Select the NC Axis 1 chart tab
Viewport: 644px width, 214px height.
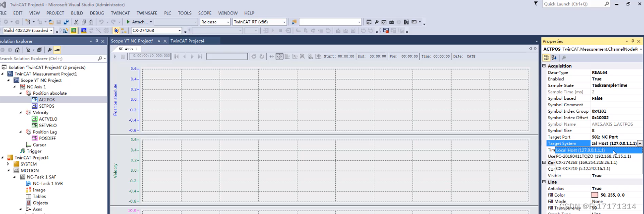[127, 49]
